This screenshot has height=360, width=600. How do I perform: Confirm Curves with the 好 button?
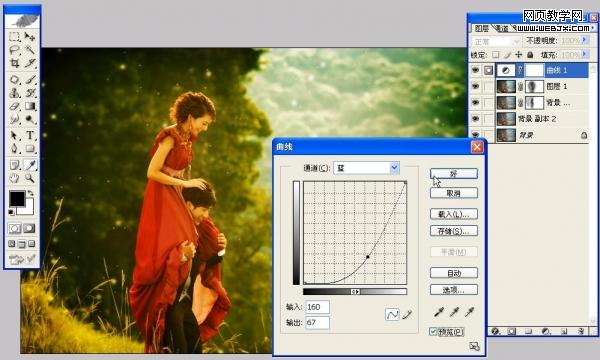pos(454,174)
